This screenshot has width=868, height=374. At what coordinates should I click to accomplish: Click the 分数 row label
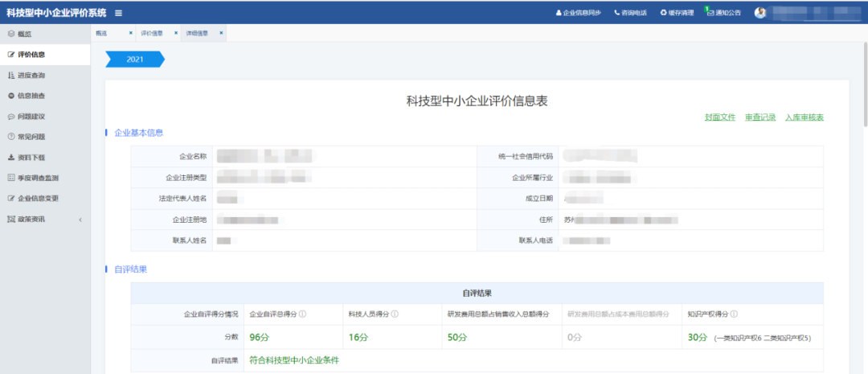point(232,337)
